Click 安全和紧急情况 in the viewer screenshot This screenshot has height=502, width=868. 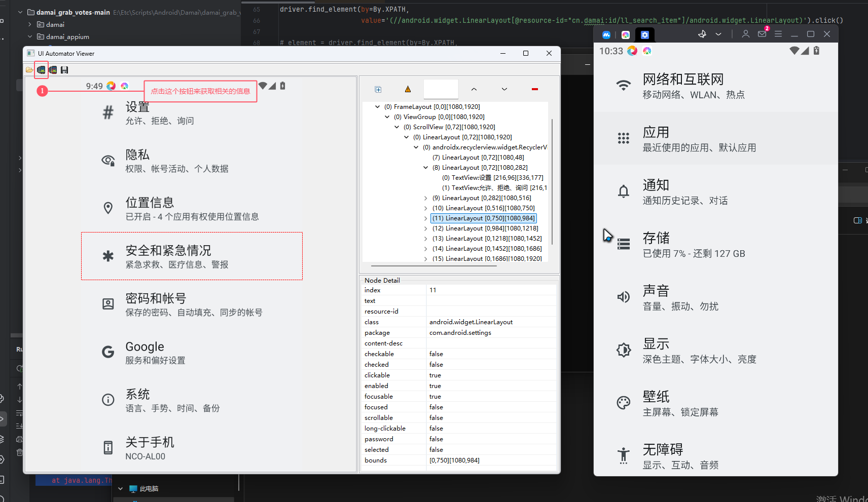click(x=192, y=256)
